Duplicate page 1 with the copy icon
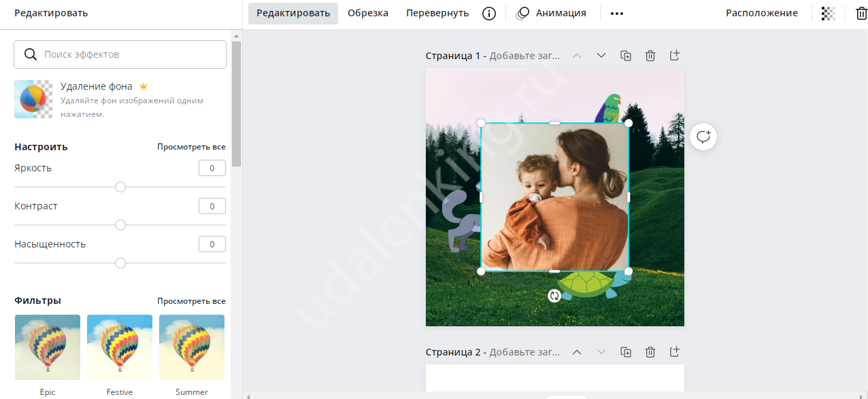 (x=626, y=56)
